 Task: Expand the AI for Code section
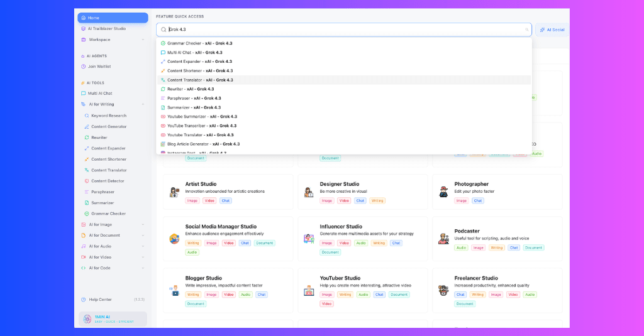point(143,268)
